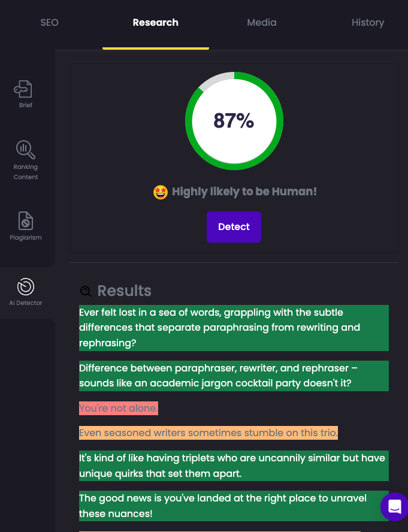Switch to the SEO tab

[x=49, y=22]
